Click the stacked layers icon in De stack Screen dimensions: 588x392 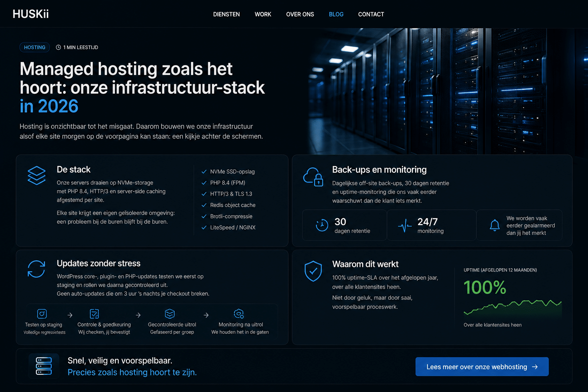pos(36,175)
